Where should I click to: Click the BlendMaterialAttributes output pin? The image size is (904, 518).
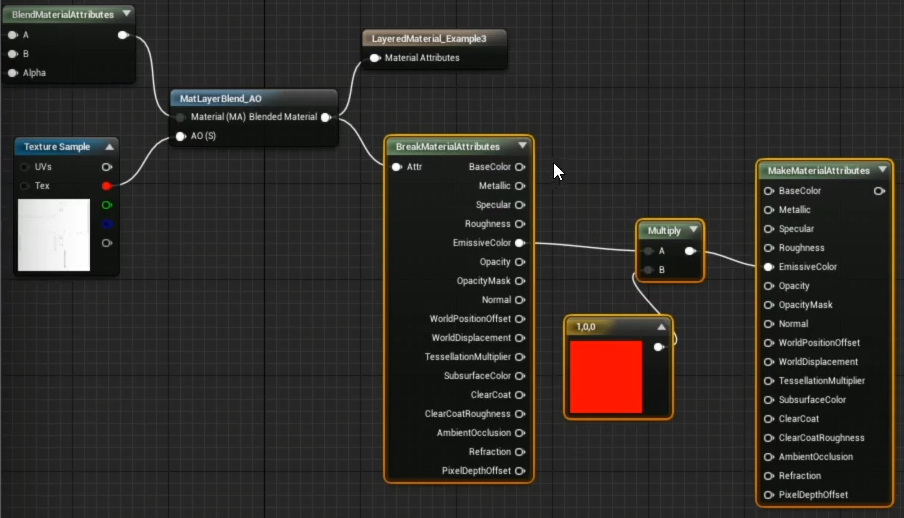click(122, 35)
